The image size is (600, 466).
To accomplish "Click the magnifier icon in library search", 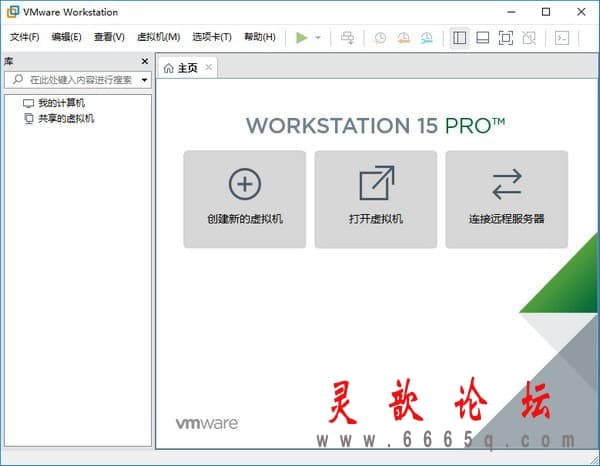I will (18, 79).
